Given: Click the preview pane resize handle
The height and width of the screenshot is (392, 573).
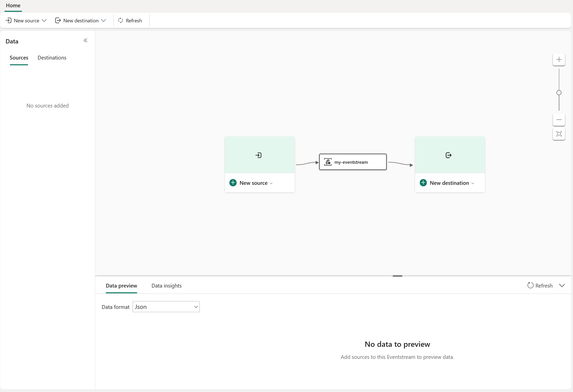Looking at the screenshot, I should (x=397, y=276).
